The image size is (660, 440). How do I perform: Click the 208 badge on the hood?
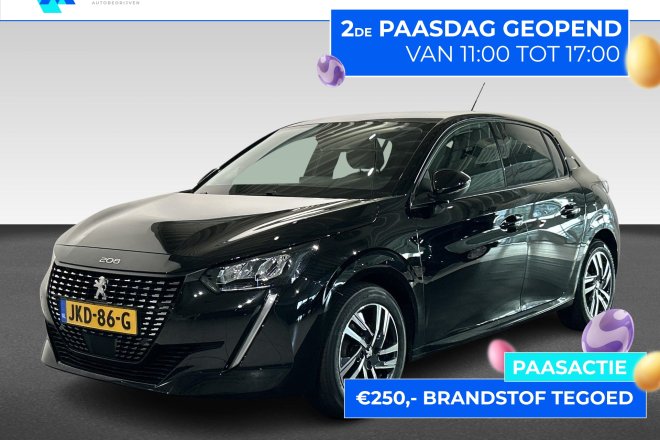click(x=110, y=261)
